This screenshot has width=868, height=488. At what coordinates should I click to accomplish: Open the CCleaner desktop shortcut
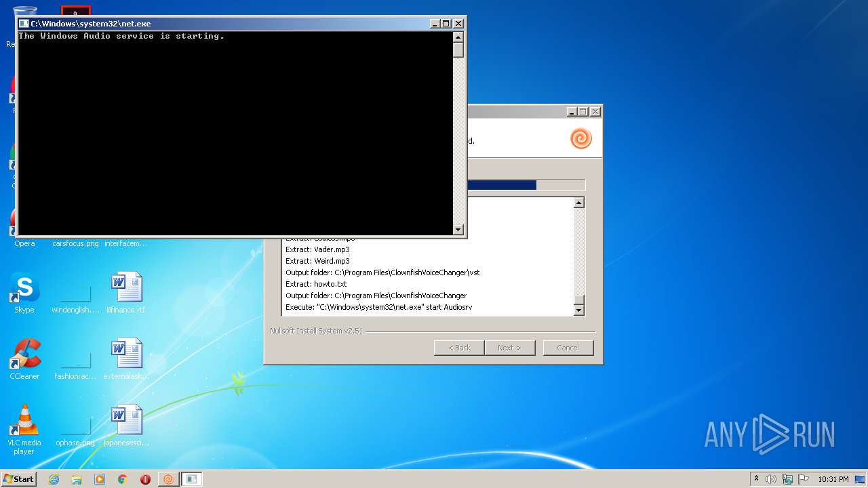[x=24, y=359]
